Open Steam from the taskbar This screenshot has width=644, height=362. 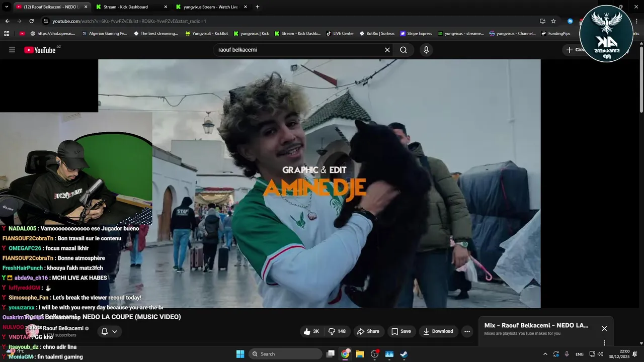(404, 354)
